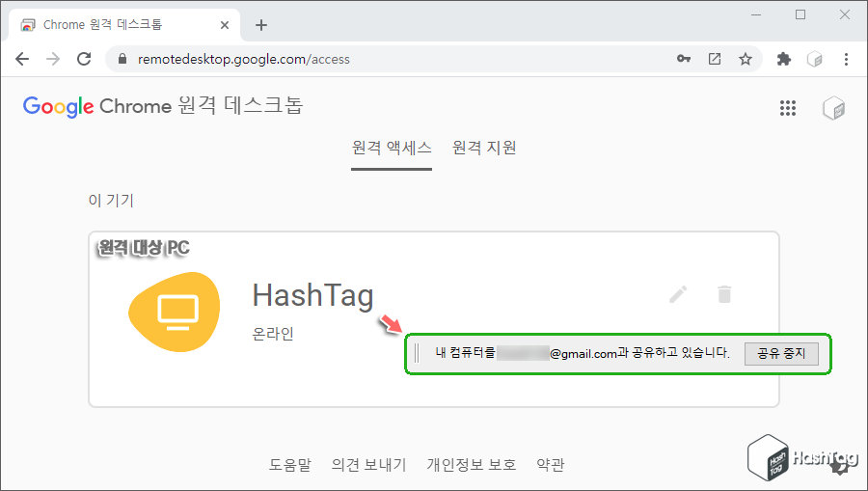
Task: Minimize the Chrome window
Action: 756,14
